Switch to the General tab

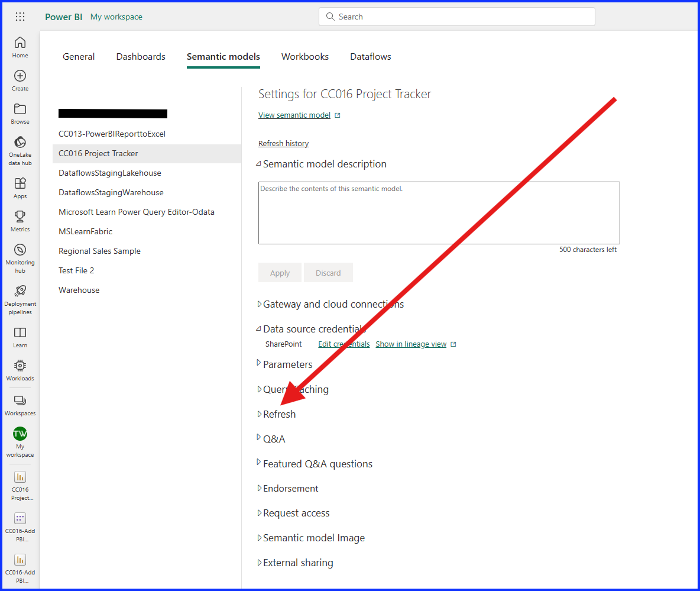79,57
